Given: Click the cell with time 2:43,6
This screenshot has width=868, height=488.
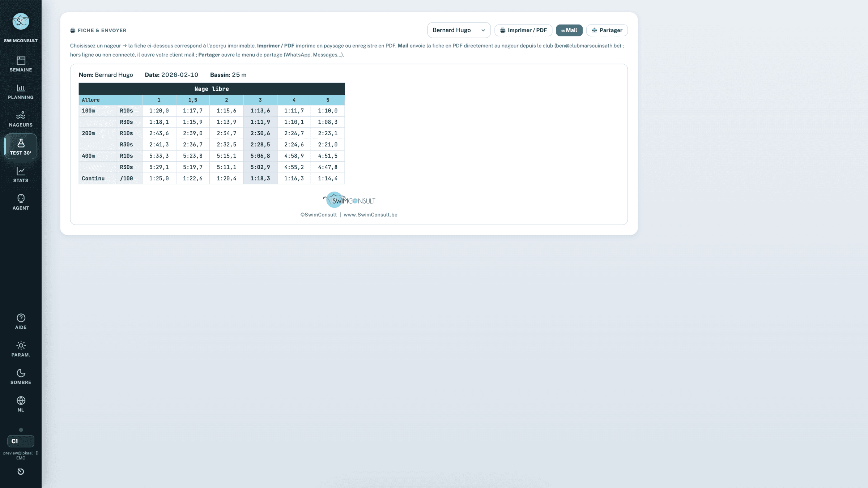Looking at the screenshot, I should tap(159, 133).
